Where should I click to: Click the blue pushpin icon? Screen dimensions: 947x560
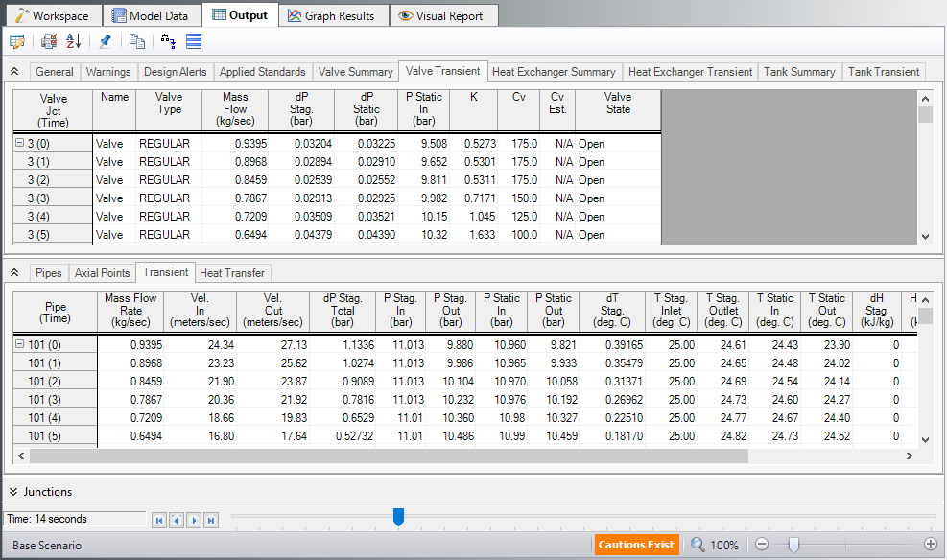pos(106,41)
